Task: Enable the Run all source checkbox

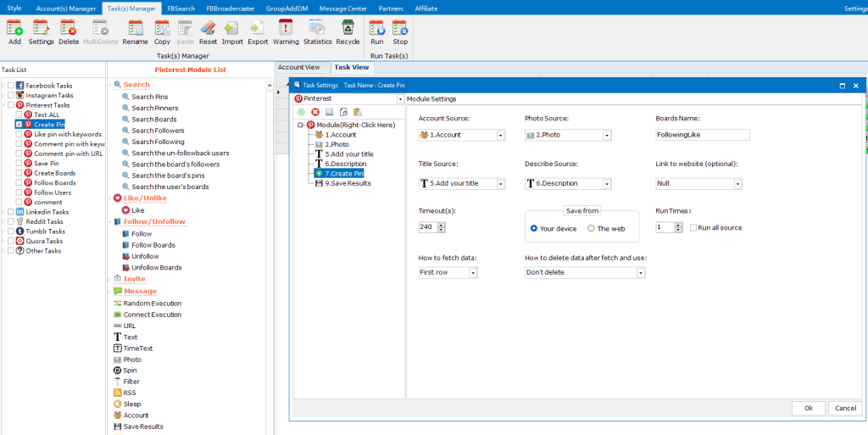Action: tap(693, 228)
